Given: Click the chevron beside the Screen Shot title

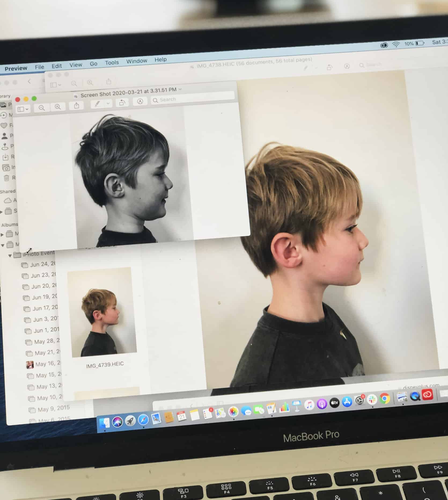Looking at the screenshot, I should pos(180,89).
